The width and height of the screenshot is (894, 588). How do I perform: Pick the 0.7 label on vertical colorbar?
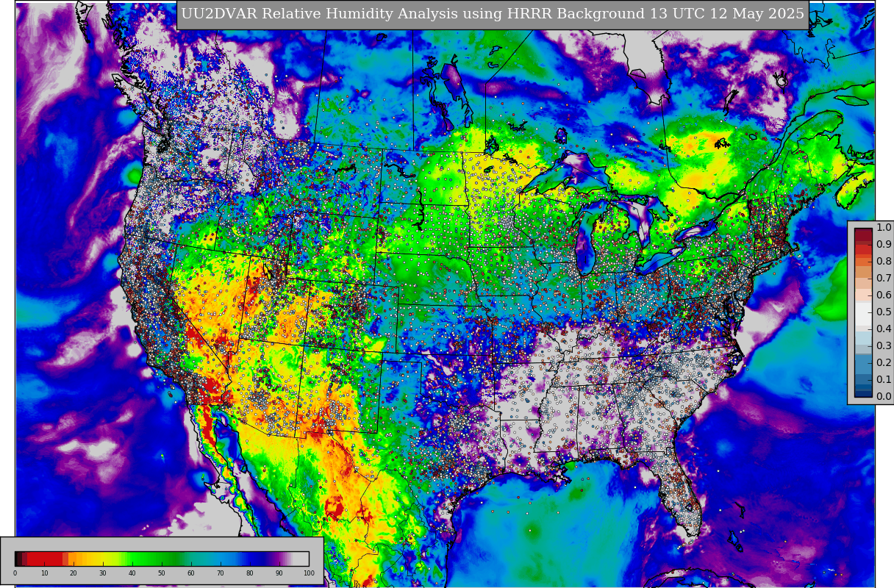(884, 279)
